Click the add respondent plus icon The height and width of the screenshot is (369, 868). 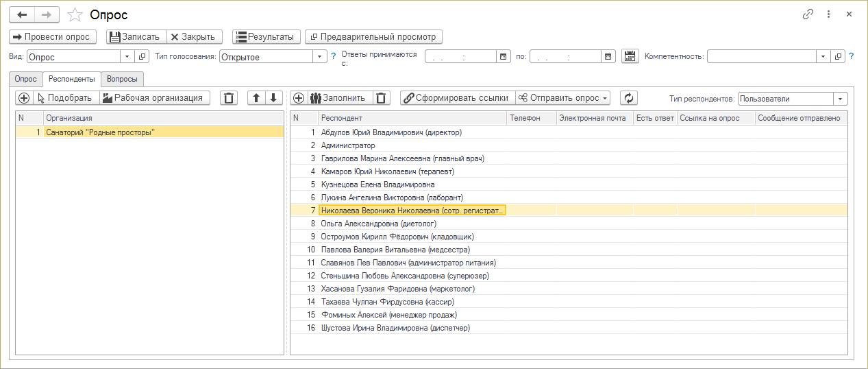tap(298, 98)
